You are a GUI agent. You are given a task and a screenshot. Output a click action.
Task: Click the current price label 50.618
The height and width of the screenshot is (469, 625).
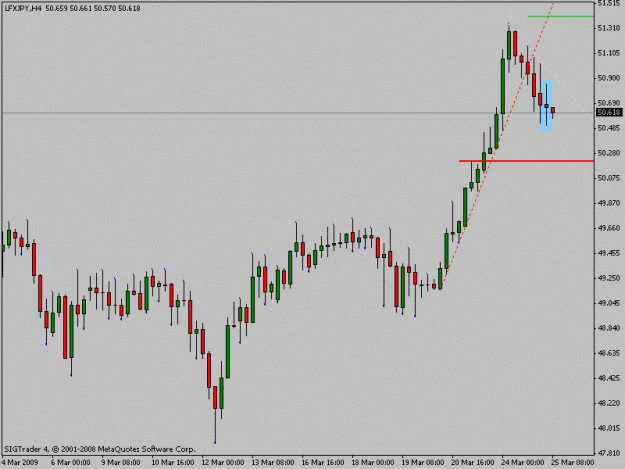pos(609,112)
